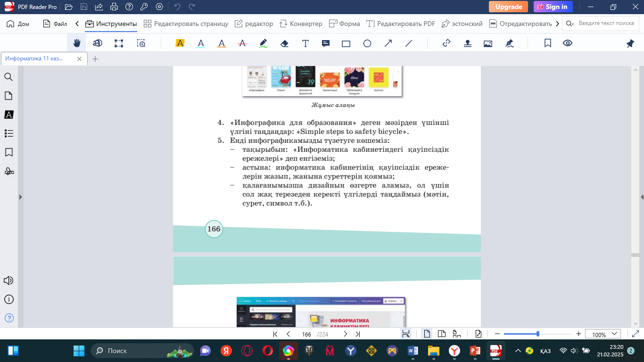Click the Sign in button
Image resolution: width=644 pixels, height=362 pixels.
coord(553,7)
